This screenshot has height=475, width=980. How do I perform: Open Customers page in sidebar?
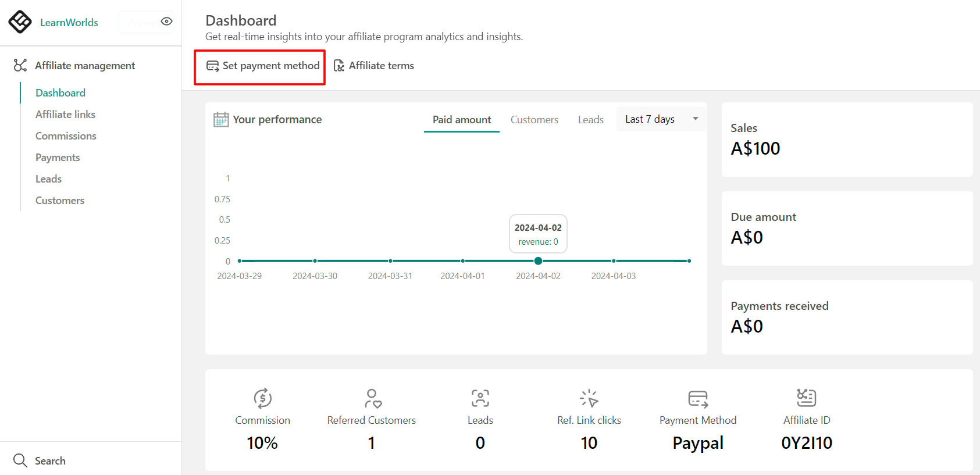click(60, 201)
